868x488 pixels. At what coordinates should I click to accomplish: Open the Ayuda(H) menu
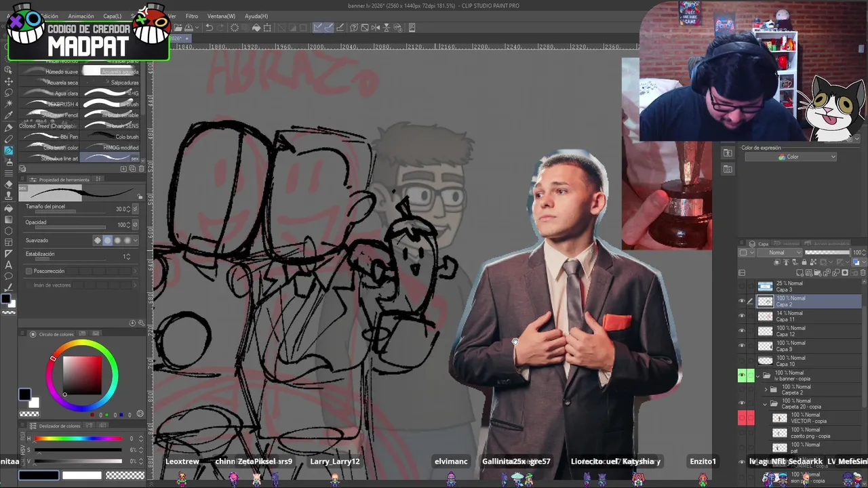256,16
